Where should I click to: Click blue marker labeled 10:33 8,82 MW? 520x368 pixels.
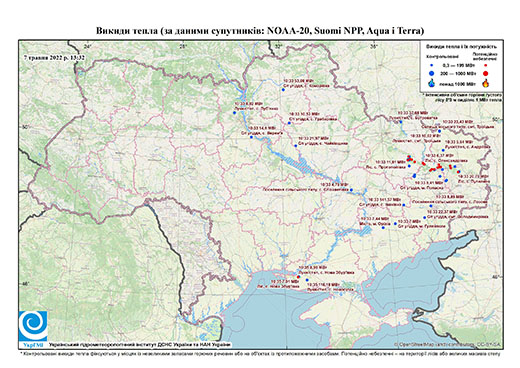[x=234, y=113]
